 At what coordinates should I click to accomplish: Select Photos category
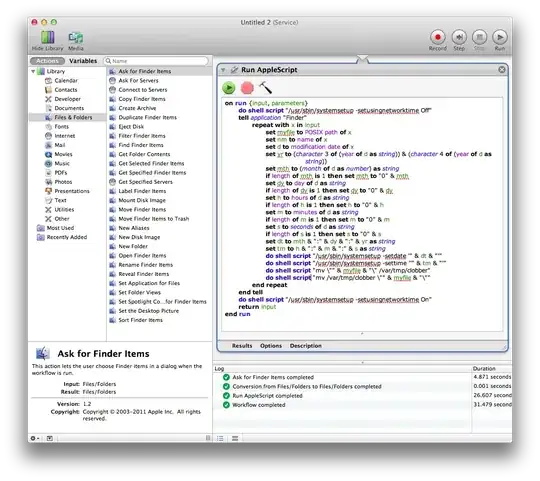click(x=63, y=182)
